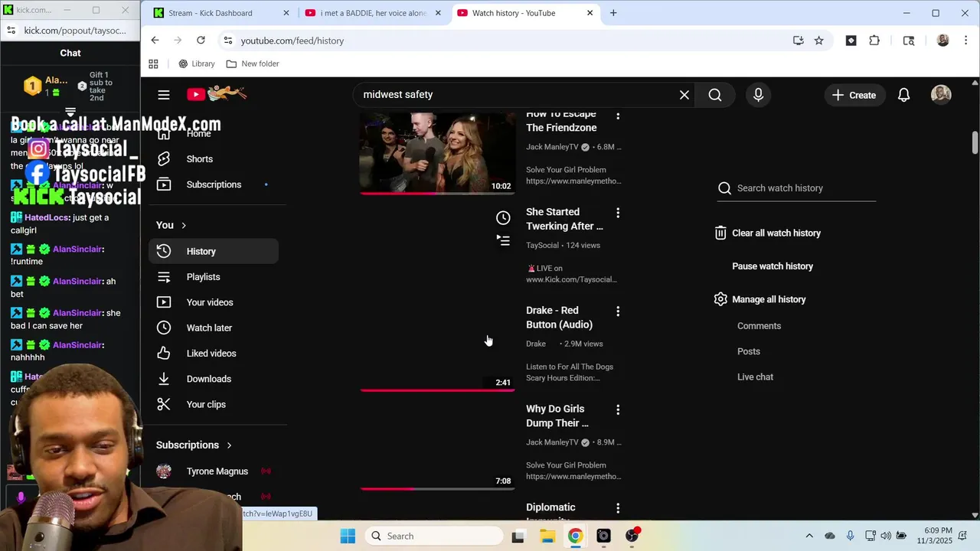The height and width of the screenshot is (551, 980).
Task: Click the taskbar Search box
Action: click(433, 536)
